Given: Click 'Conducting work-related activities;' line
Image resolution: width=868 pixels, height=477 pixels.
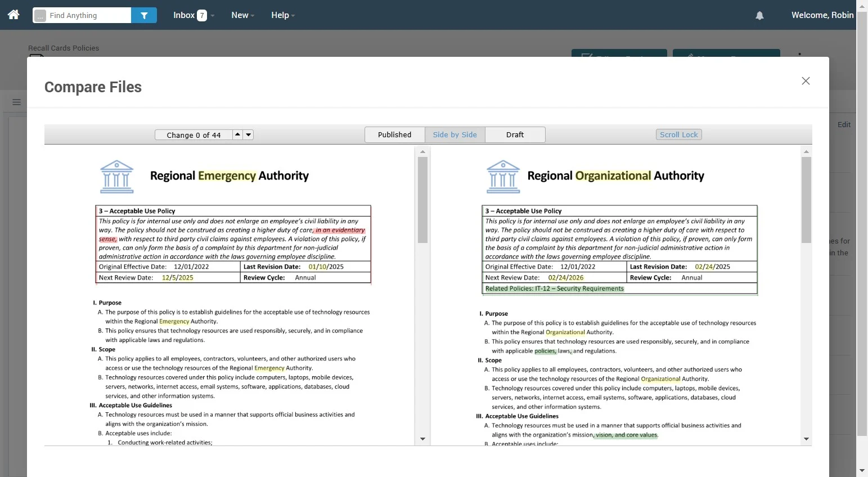Looking at the screenshot, I should point(165,443).
